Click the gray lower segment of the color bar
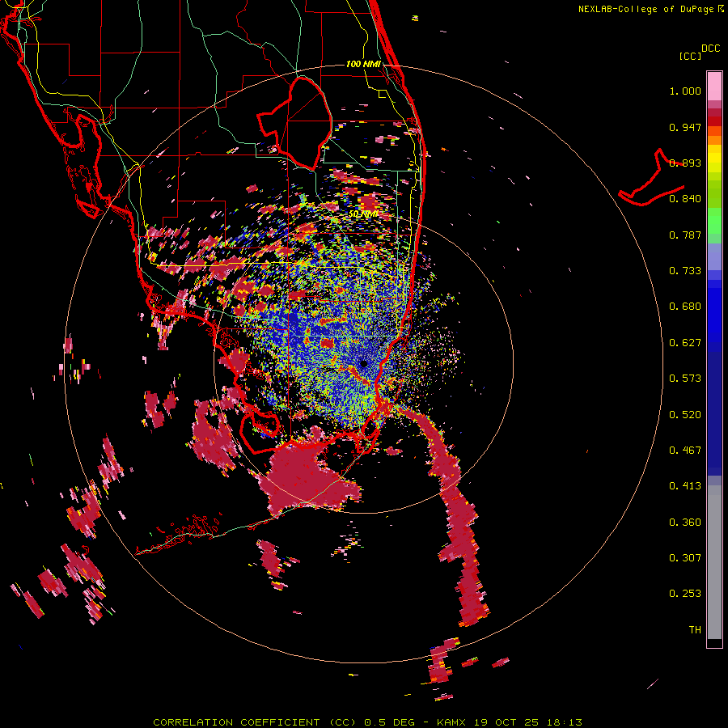Viewport: 728px width, 728px height. (714, 562)
